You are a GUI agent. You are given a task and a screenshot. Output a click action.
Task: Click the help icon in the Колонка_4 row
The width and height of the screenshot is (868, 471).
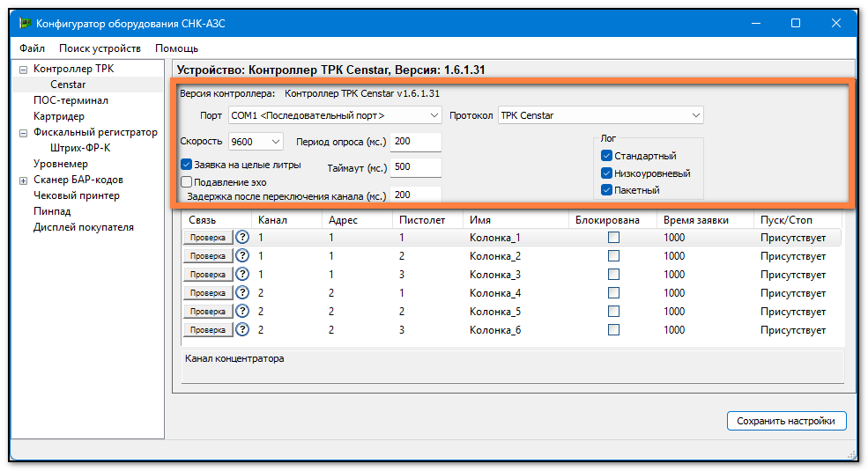242,293
